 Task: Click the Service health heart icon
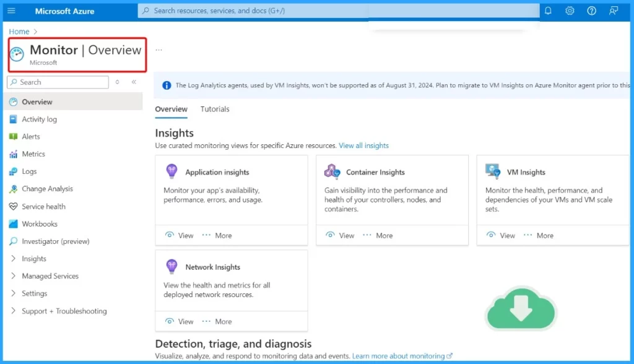(x=14, y=206)
